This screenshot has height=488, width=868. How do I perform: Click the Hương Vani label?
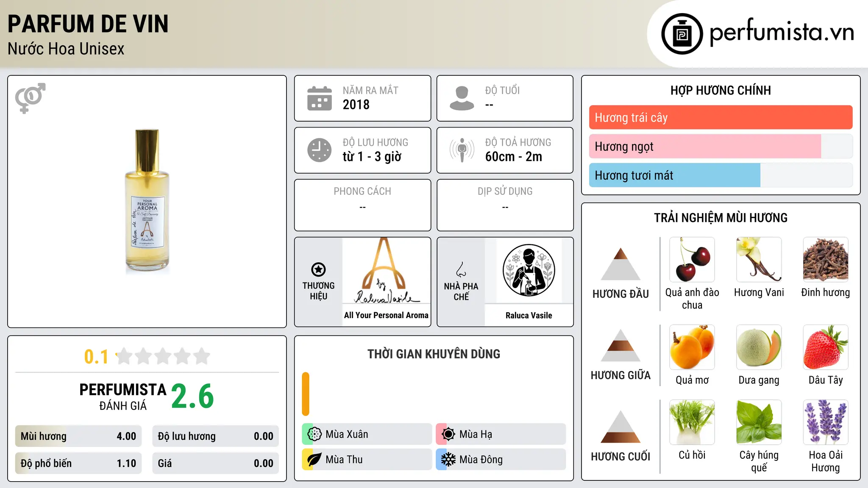[759, 292]
